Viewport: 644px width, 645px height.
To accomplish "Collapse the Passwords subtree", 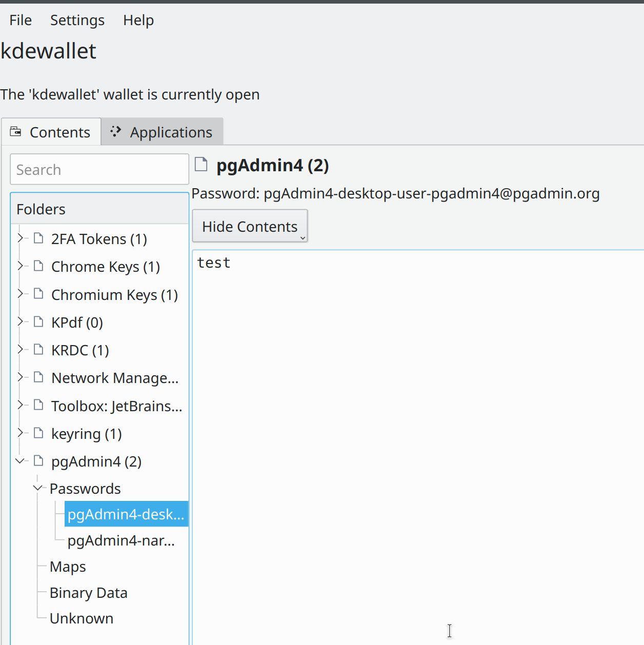I will click(x=38, y=488).
